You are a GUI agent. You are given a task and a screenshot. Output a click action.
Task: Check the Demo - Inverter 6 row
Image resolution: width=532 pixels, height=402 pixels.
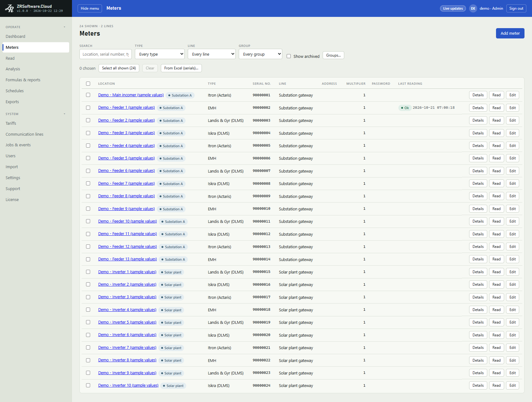[88, 335]
